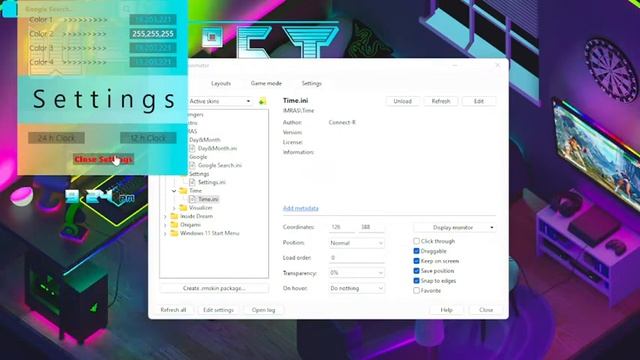Click the Color 2 value 255,255,255
Image resolution: width=640 pixels, height=360 pixels.
[153, 33]
